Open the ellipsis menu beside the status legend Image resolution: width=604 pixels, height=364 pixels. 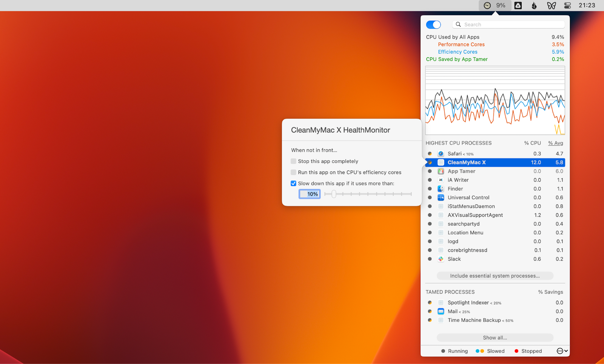[559, 351]
